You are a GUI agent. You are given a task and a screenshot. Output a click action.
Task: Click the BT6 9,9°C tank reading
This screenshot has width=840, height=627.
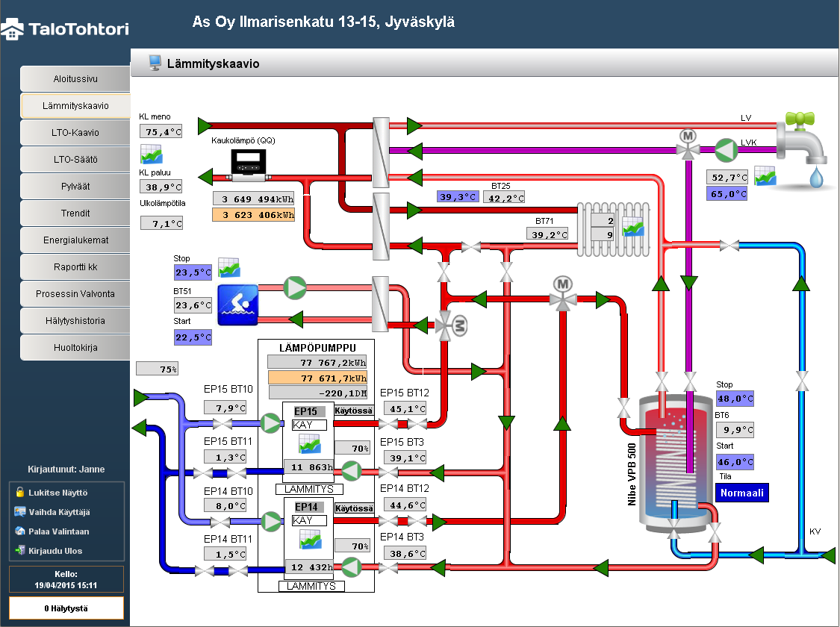point(735,429)
